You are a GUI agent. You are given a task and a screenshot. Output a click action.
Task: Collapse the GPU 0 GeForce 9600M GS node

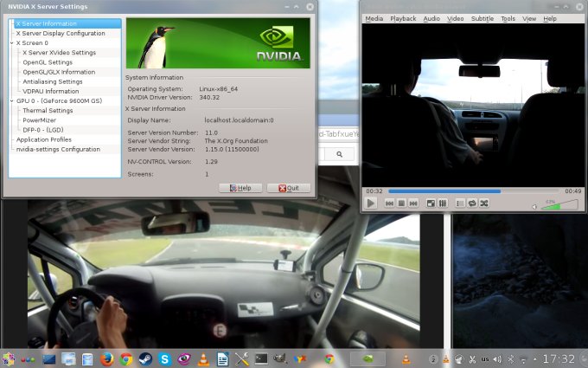pyautogui.click(x=11, y=101)
